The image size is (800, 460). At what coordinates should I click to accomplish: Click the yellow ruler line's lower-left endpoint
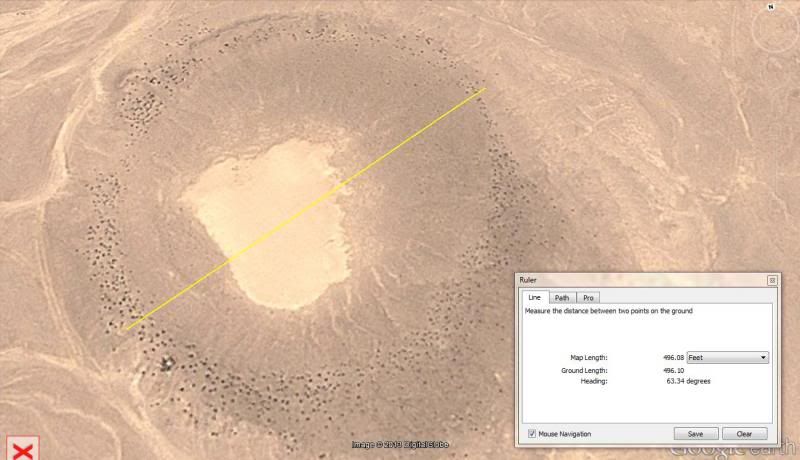point(126,329)
